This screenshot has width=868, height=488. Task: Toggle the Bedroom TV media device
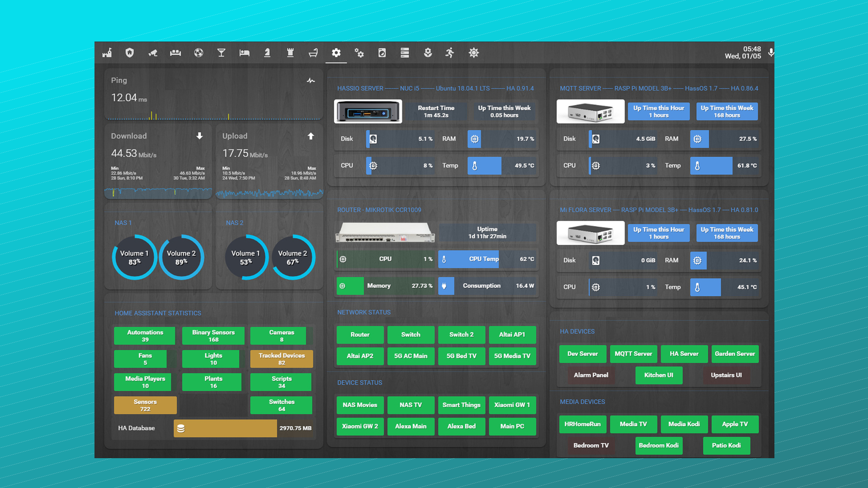point(591,446)
